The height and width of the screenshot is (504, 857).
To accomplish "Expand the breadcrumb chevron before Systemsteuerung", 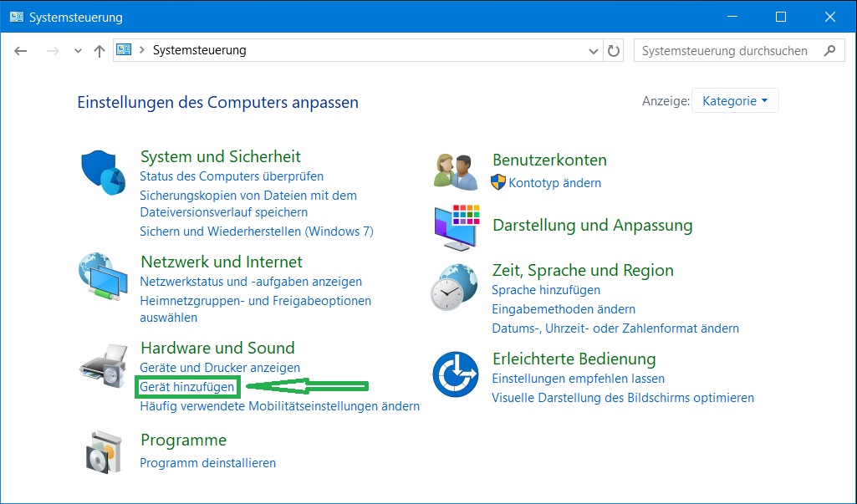I will coord(141,50).
